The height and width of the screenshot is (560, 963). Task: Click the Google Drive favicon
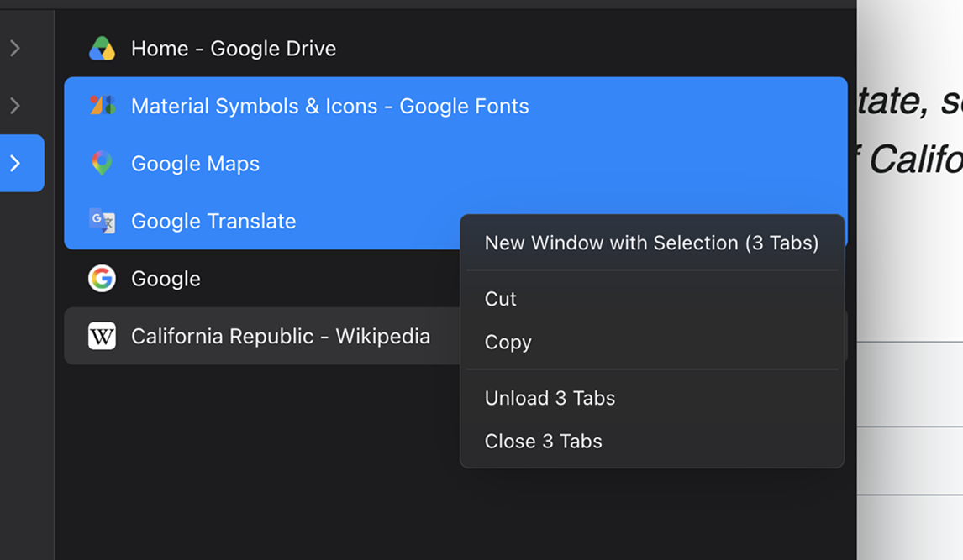point(102,49)
